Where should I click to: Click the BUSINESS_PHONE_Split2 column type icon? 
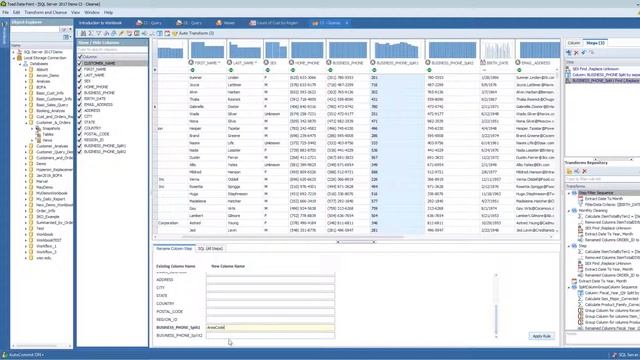(428, 63)
